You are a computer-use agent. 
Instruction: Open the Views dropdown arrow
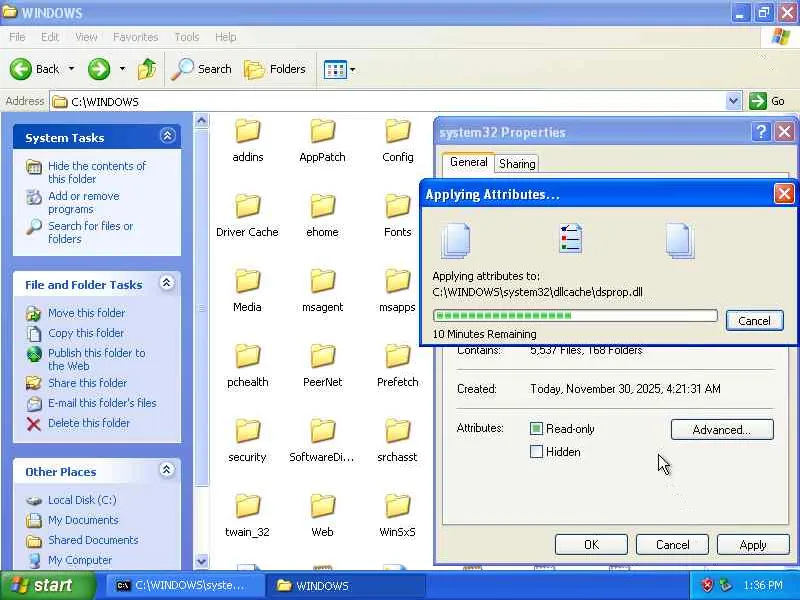pos(353,69)
